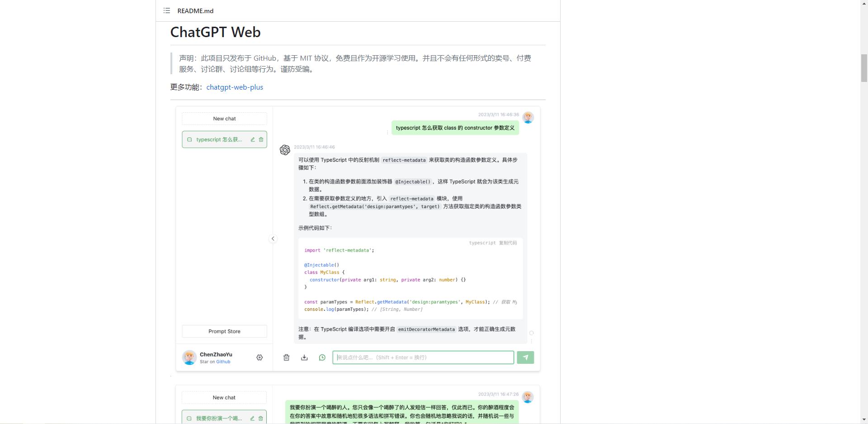
Task: Click the emitDecoratorMetadata inline code
Action: click(426, 329)
